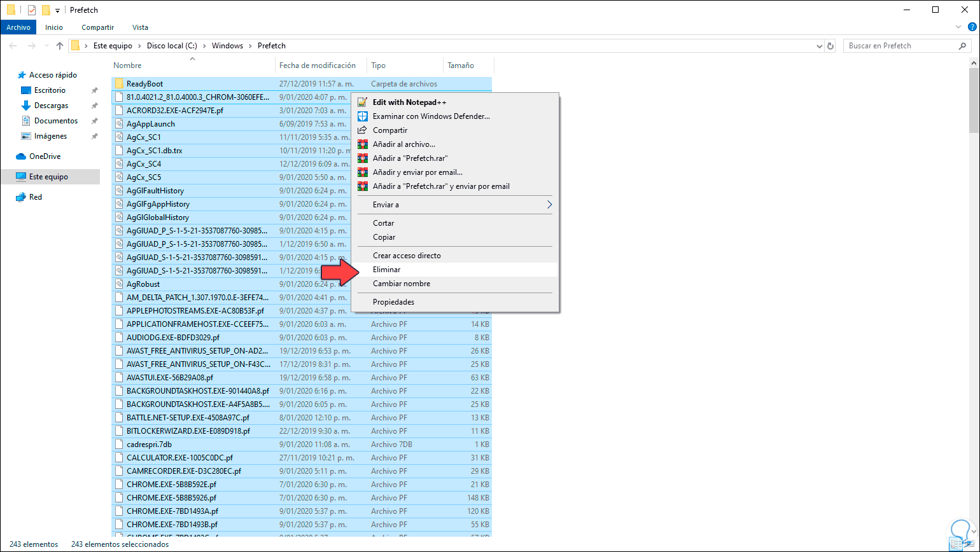Click the Descargas download arrow icon
980x552 pixels.
point(26,106)
